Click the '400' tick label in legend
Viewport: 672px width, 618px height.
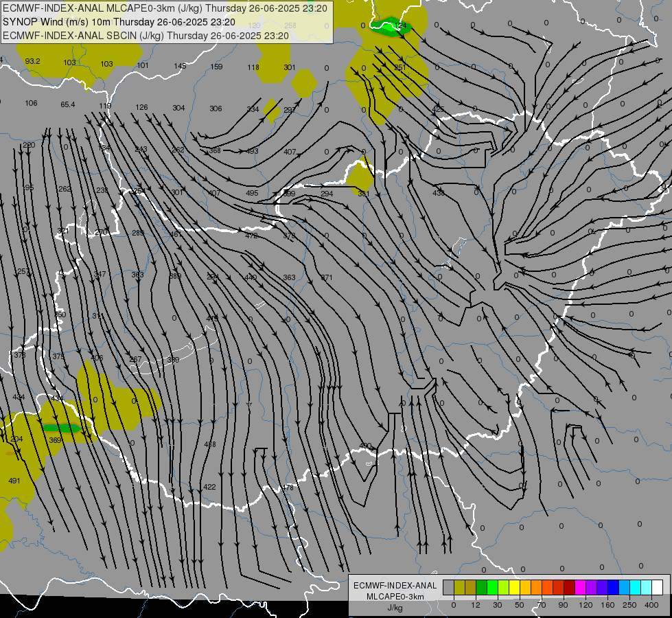(651, 605)
